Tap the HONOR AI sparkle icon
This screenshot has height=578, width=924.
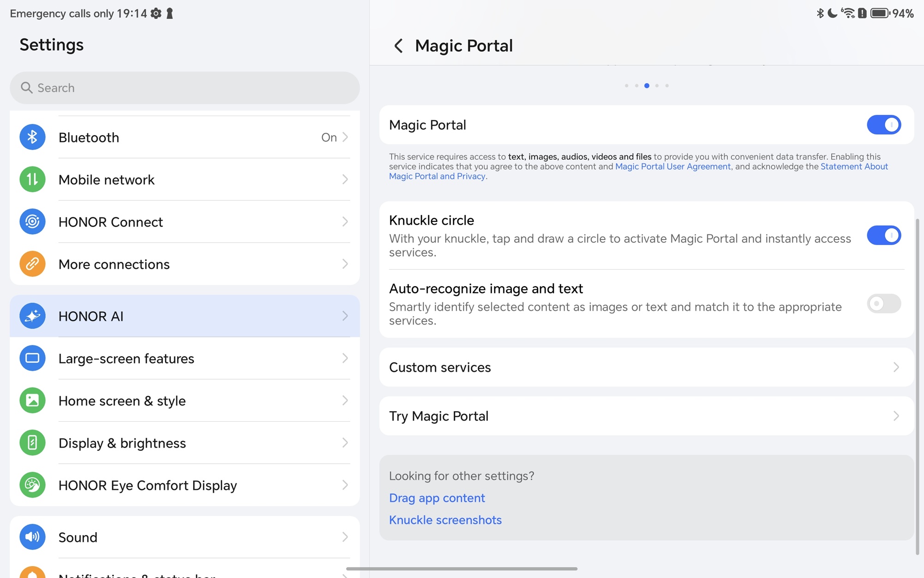pos(32,316)
